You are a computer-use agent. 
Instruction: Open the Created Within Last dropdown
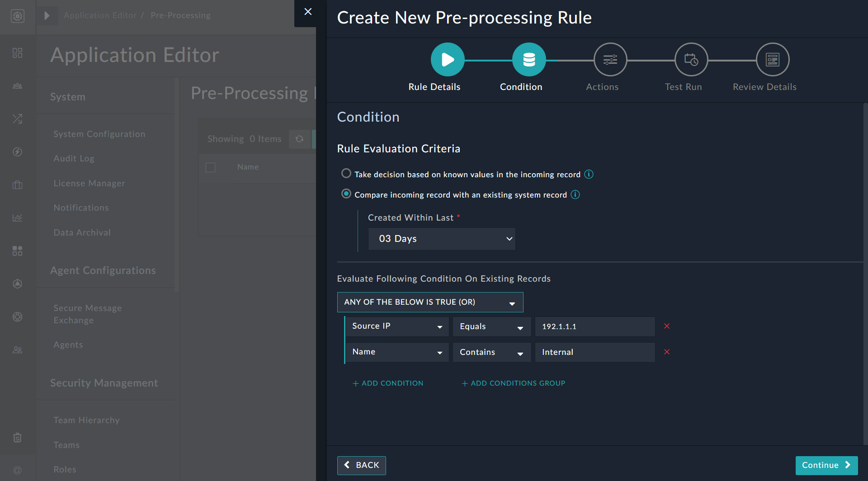(442, 239)
